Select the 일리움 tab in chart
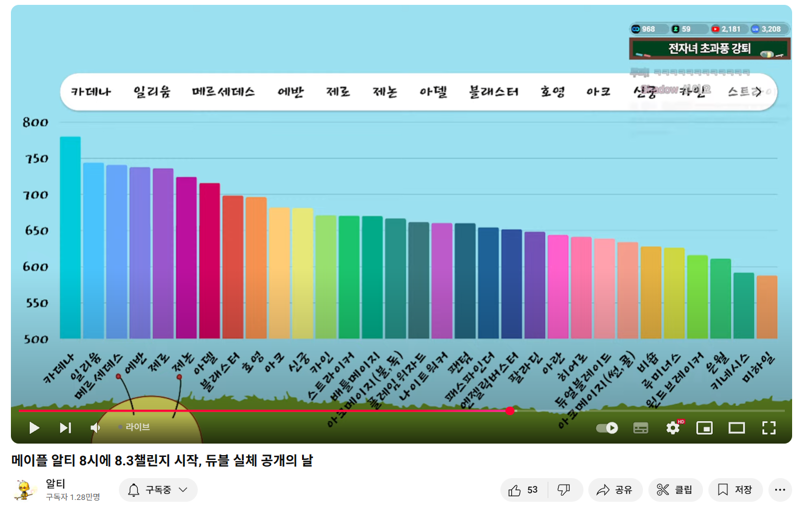The width and height of the screenshot is (800, 506). click(x=152, y=92)
